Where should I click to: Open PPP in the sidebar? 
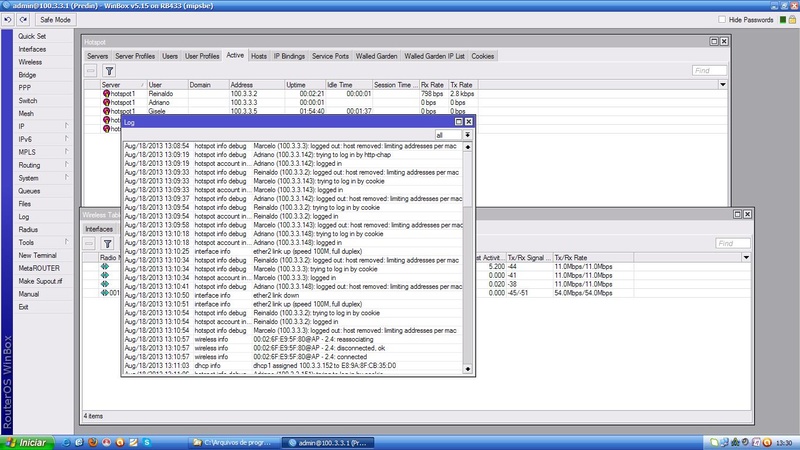pos(24,88)
